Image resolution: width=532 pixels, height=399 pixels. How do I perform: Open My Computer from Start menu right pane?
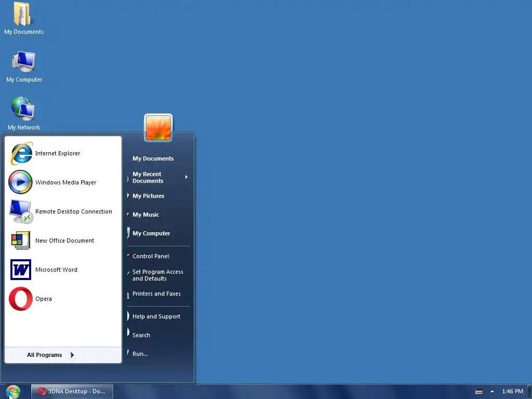tap(151, 233)
